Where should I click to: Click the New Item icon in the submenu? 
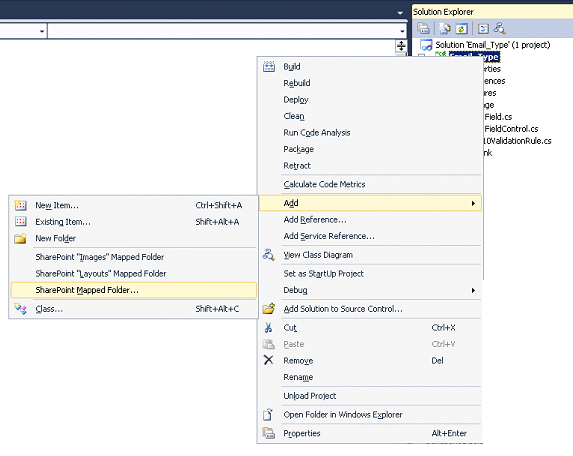tap(20, 205)
